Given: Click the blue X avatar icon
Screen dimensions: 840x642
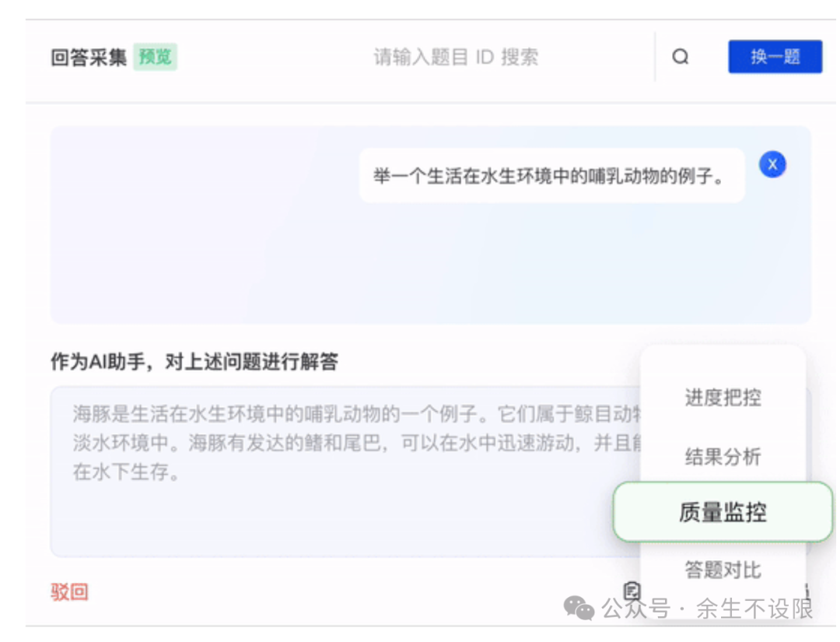Looking at the screenshot, I should coord(772,164).
